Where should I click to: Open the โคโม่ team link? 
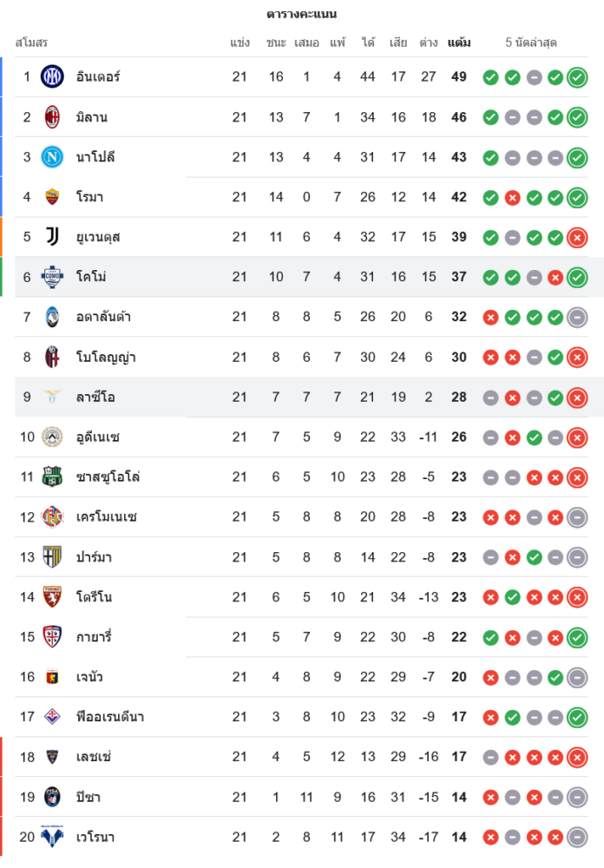point(92,277)
